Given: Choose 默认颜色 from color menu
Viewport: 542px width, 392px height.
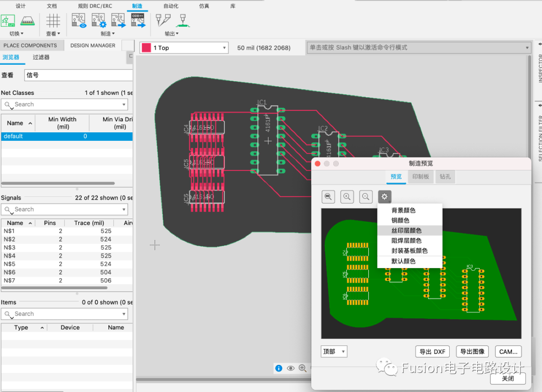Looking at the screenshot, I should pyautogui.click(x=410, y=261).
